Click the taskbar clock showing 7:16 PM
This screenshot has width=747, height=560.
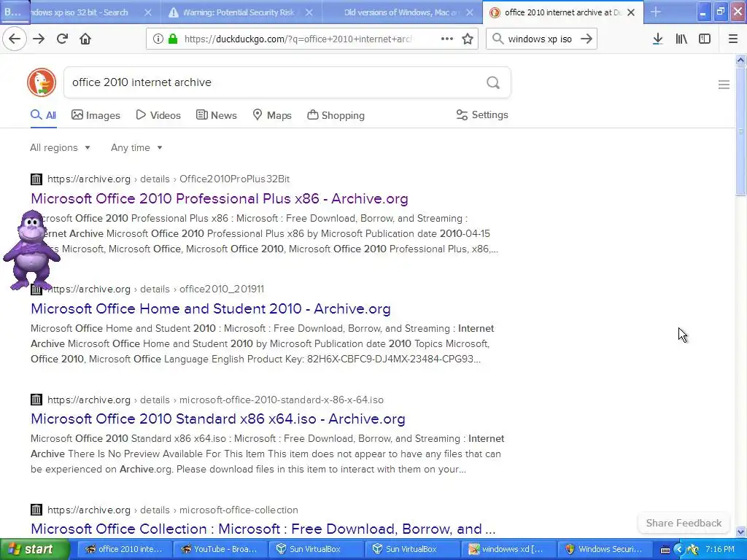click(720, 549)
